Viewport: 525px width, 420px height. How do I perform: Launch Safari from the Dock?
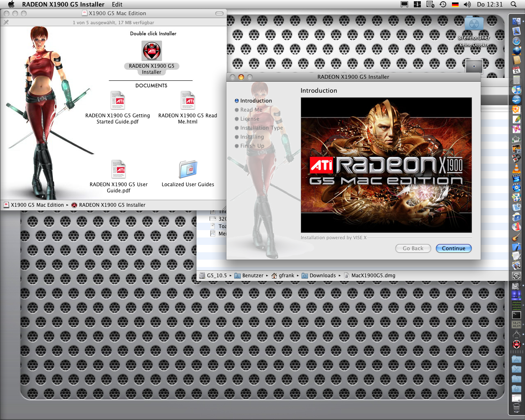pyautogui.click(x=516, y=41)
